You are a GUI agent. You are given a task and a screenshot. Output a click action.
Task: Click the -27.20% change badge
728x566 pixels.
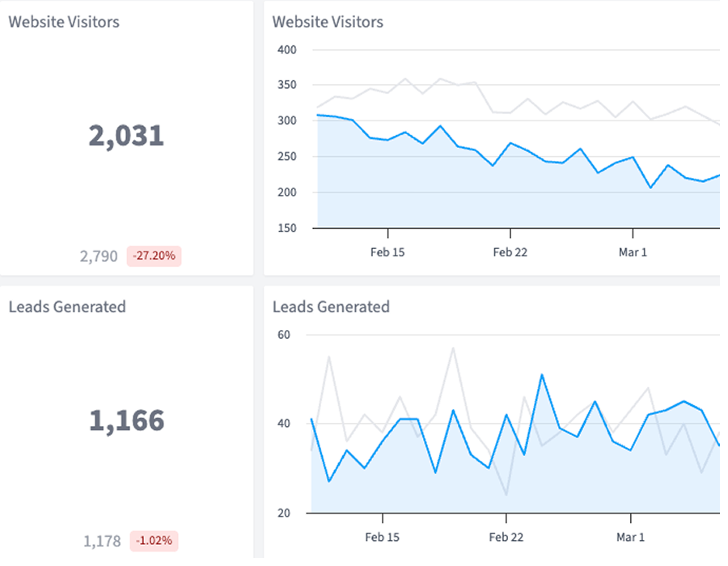point(154,256)
